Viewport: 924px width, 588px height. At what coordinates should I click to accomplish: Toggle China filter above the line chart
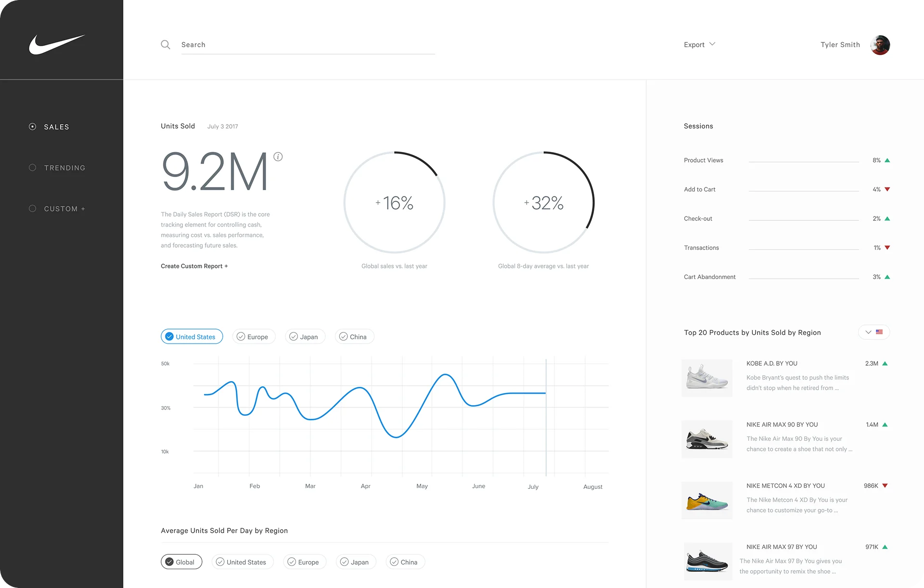click(354, 336)
